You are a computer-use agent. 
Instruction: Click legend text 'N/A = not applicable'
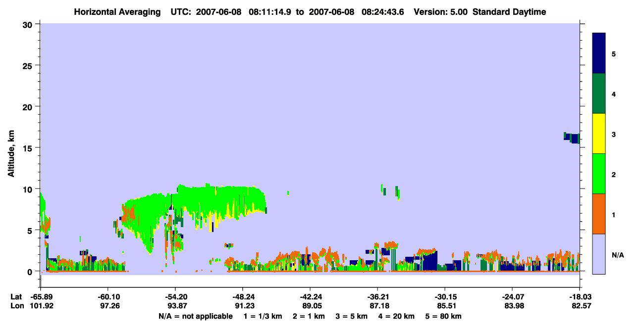[x=196, y=316]
